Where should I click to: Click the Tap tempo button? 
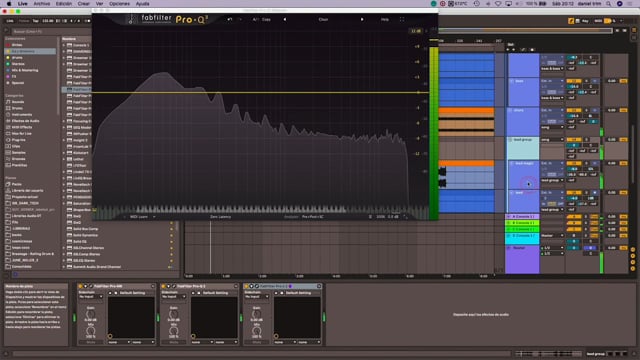36,21
